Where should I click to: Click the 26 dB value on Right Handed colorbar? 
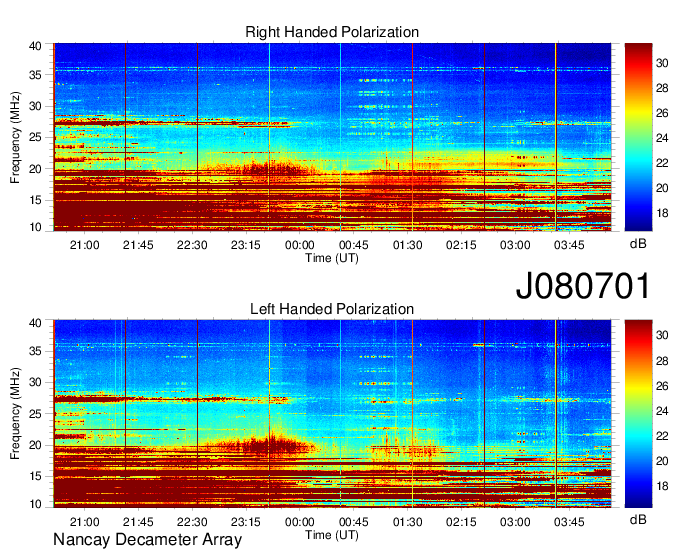click(662, 113)
